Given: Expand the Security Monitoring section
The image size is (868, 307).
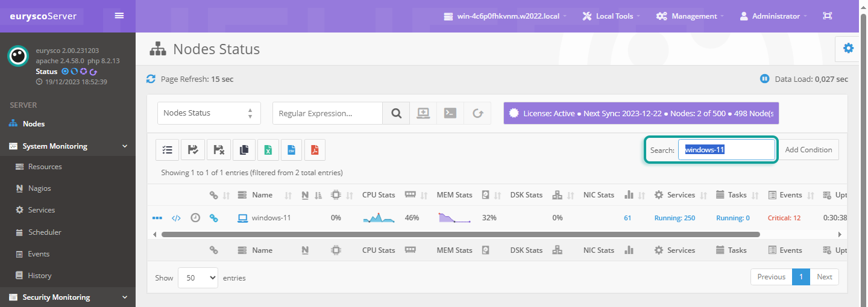Looking at the screenshot, I should [68, 297].
